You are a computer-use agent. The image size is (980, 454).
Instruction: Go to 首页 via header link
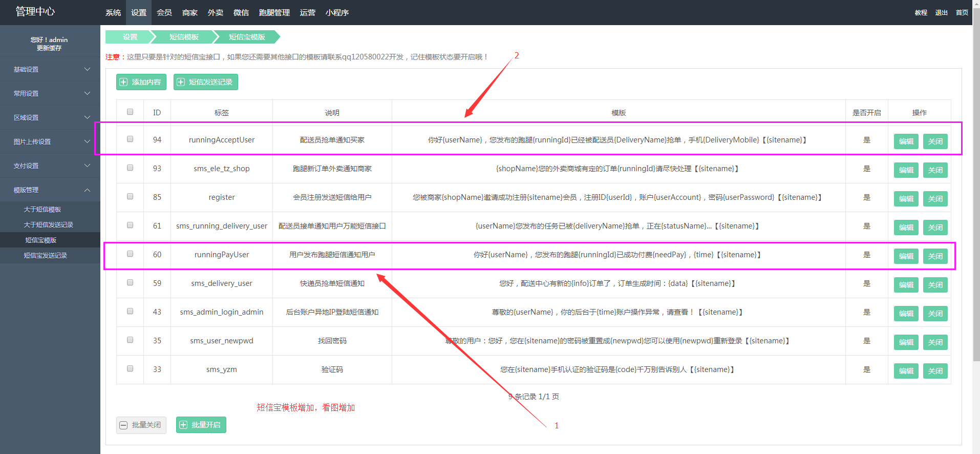[x=962, y=12]
